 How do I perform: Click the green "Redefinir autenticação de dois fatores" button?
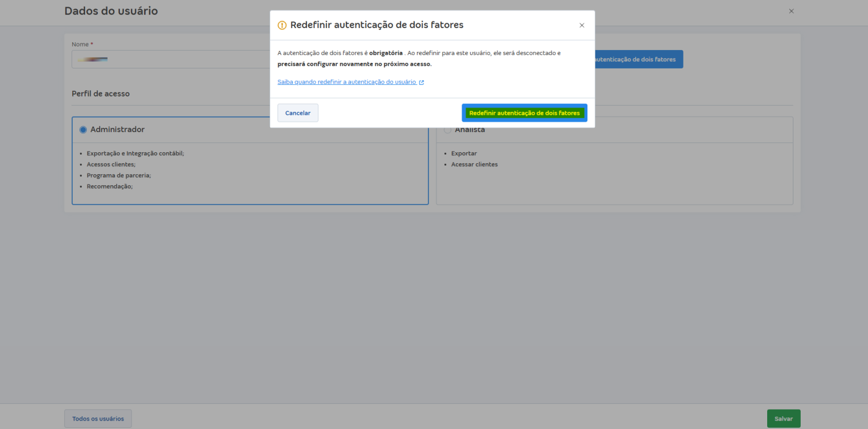(x=524, y=112)
